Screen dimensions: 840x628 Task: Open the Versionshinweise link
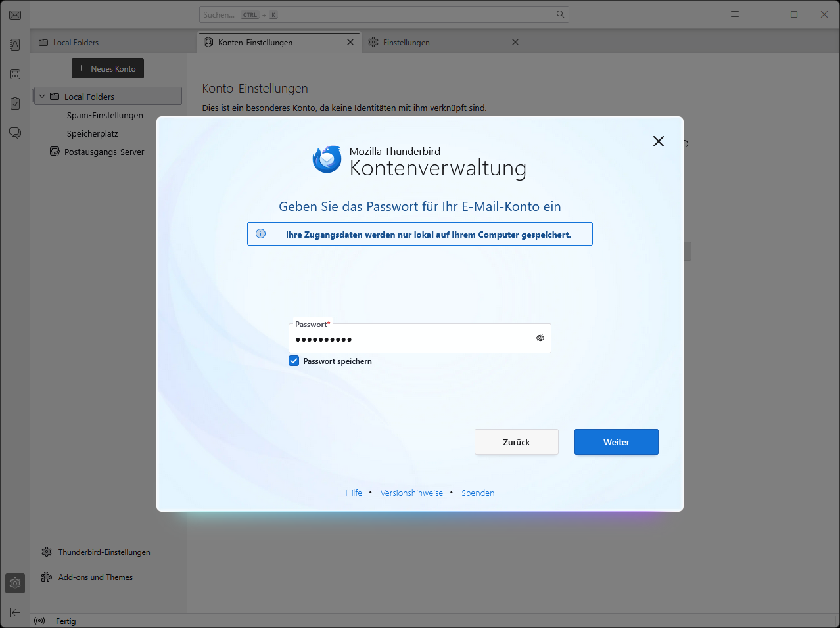411,493
